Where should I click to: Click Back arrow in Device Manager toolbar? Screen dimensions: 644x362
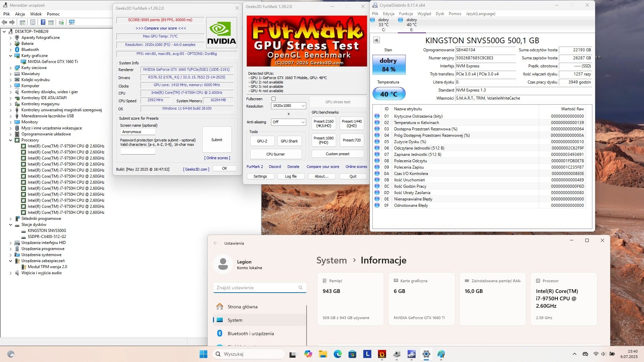(4, 22)
